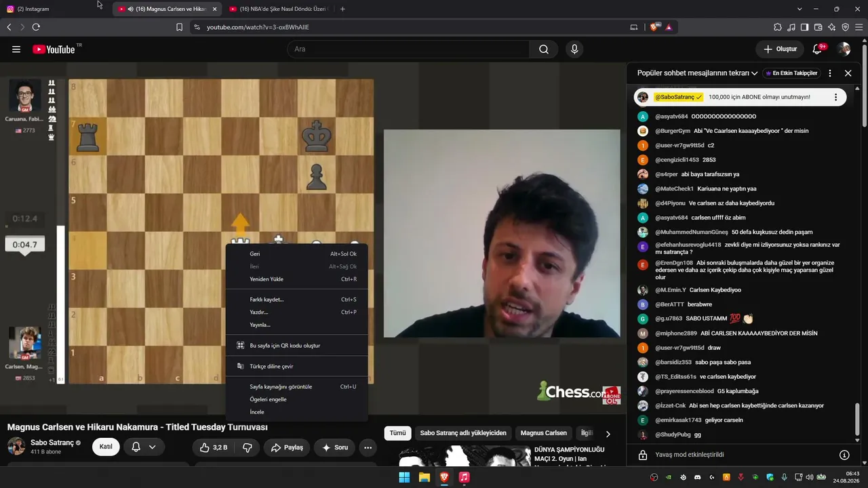Open the Sabo Satranç channel avatar
This screenshot has height=488, width=868.
tap(16, 447)
